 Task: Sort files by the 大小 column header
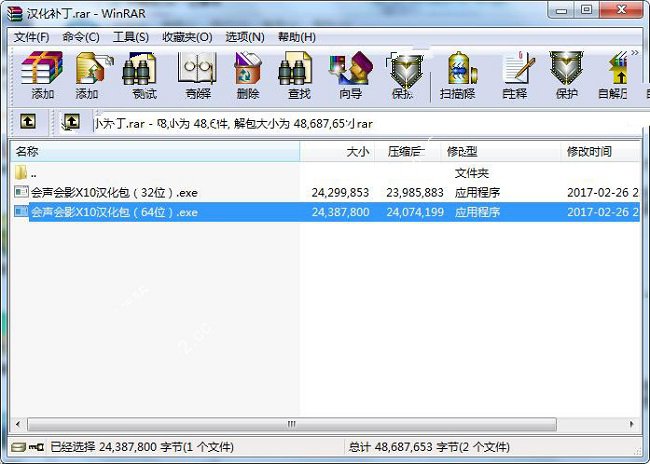pyautogui.click(x=338, y=151)
